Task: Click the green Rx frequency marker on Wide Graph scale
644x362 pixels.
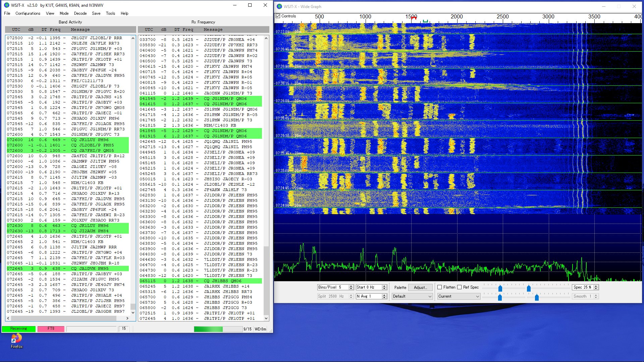Action: 425,21
